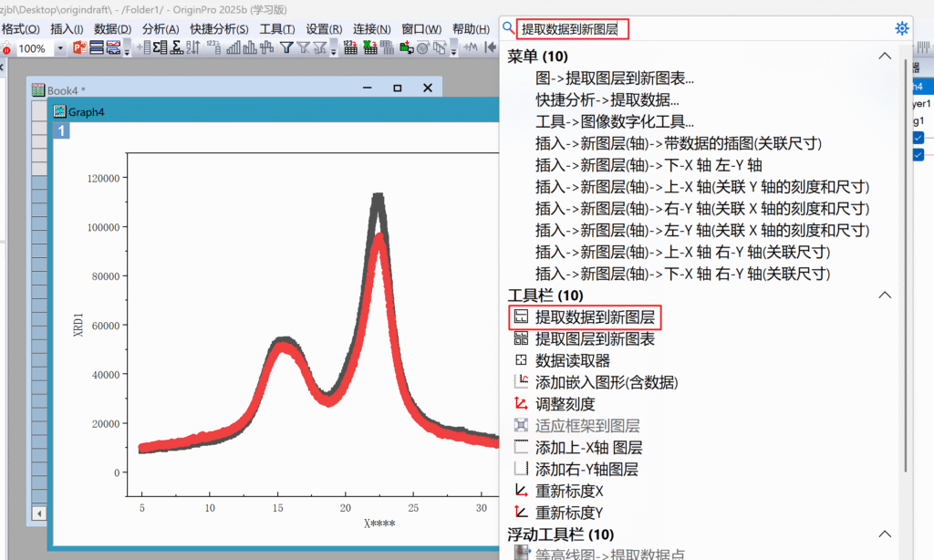Select the 数据读取器 Data Reader tool
The height and width of the screenshot is (560, 934).
pyautogui.click(x=521, y=361)
